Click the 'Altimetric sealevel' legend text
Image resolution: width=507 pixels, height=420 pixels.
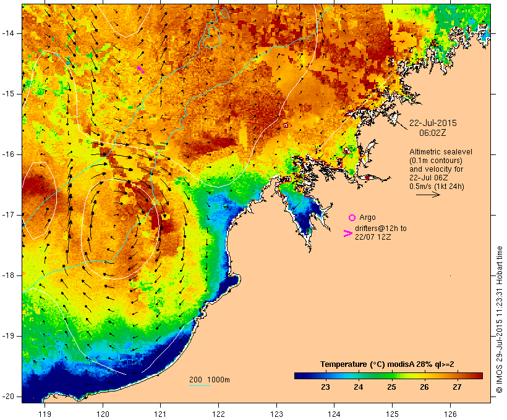click(441, 152)
